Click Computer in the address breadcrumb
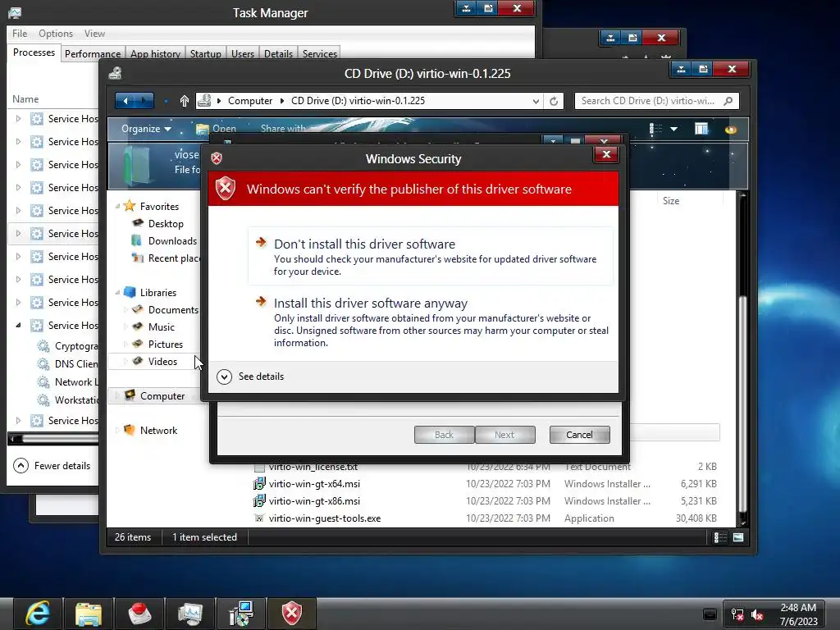Image resolution: width=840 pixels, height=630 pixels. [x=249, y=101]
